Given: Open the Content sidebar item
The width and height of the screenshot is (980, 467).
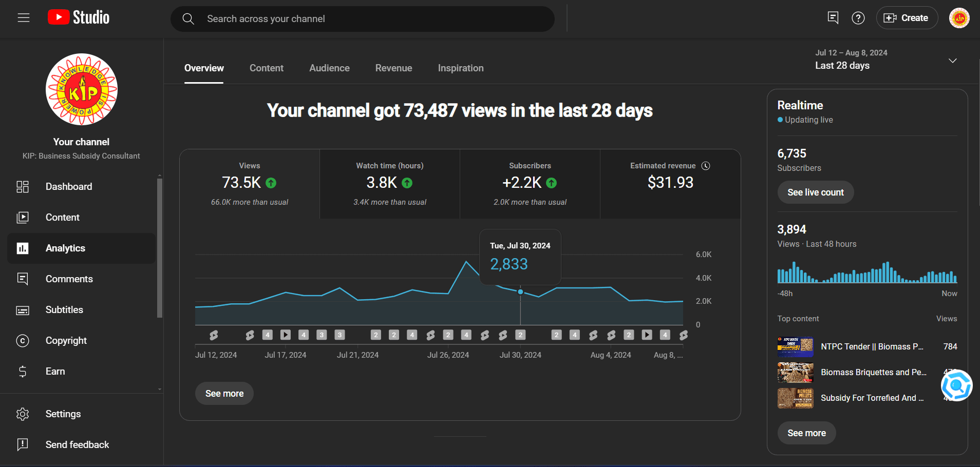Looking at the screenshot, I should pyautogui.click(x=81, y=218).
